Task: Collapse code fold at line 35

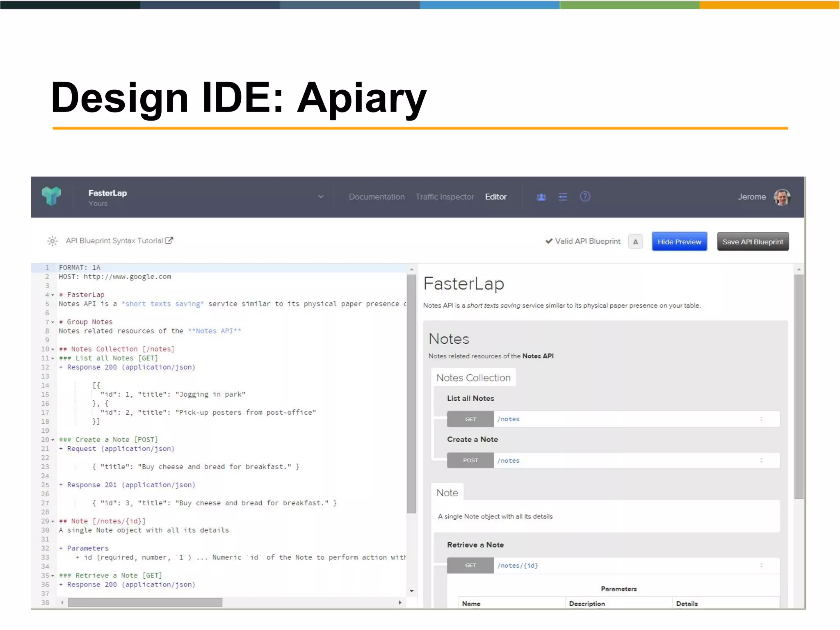Action: (x=53, y=575)
